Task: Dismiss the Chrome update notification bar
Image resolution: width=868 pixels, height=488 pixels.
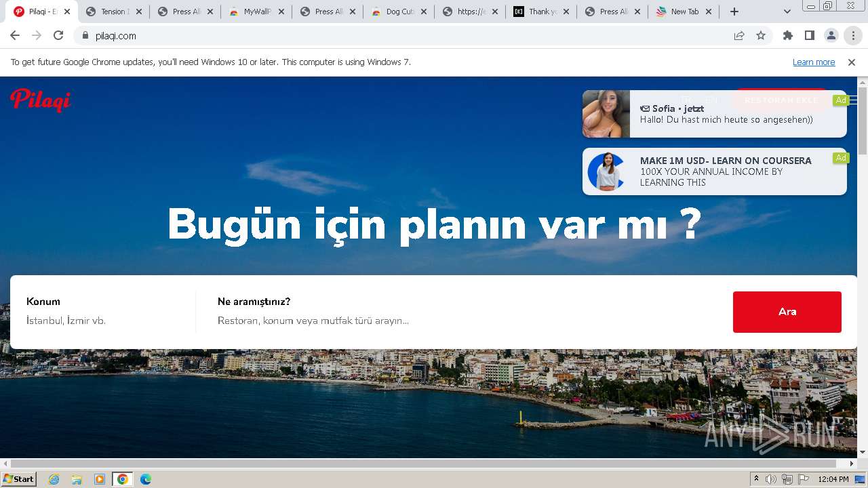Action: [852, 62]
